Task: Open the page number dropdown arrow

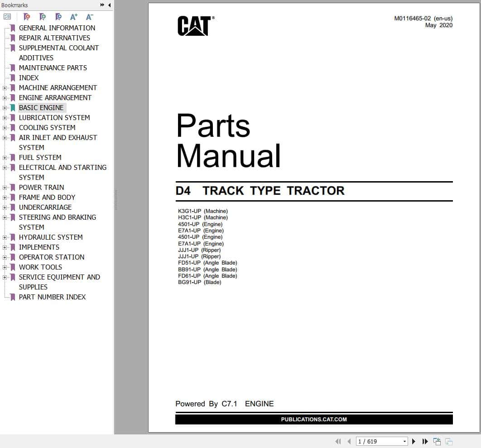Action: (x=404, y=441)
